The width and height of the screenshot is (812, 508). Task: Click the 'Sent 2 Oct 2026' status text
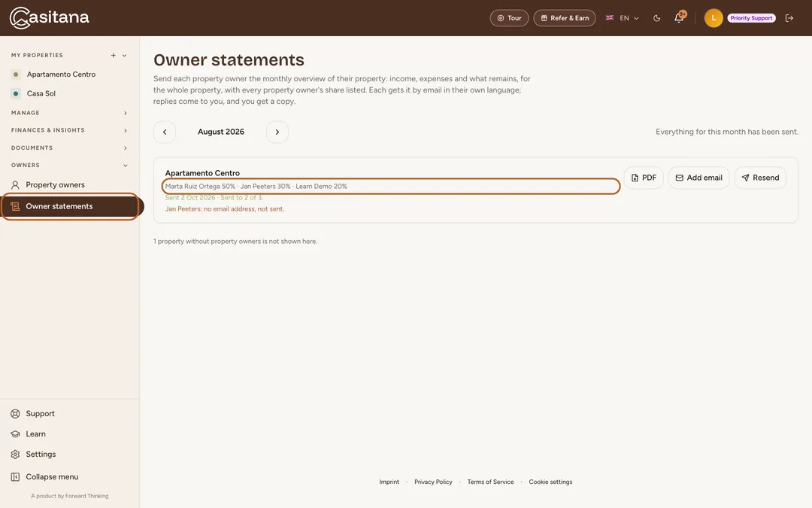214,197
